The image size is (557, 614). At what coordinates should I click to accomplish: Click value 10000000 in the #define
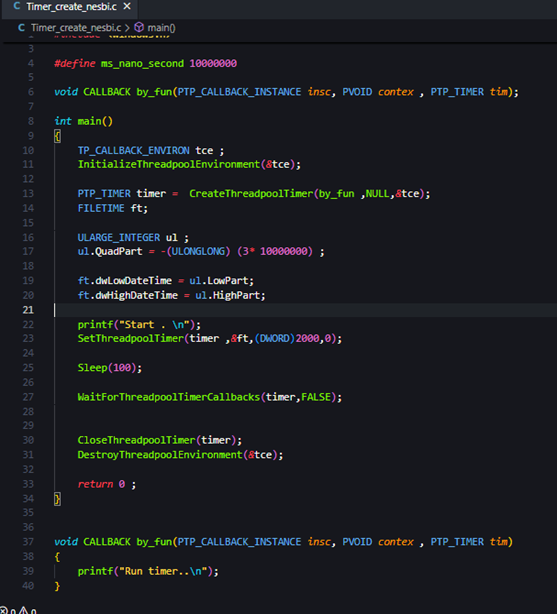[x=213, y=63]
